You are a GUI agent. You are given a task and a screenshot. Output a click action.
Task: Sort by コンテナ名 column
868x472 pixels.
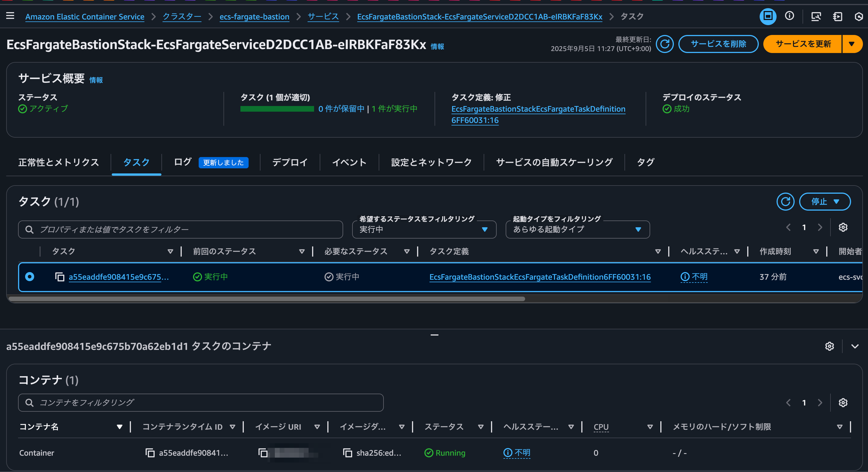click(x=119, y=427)
